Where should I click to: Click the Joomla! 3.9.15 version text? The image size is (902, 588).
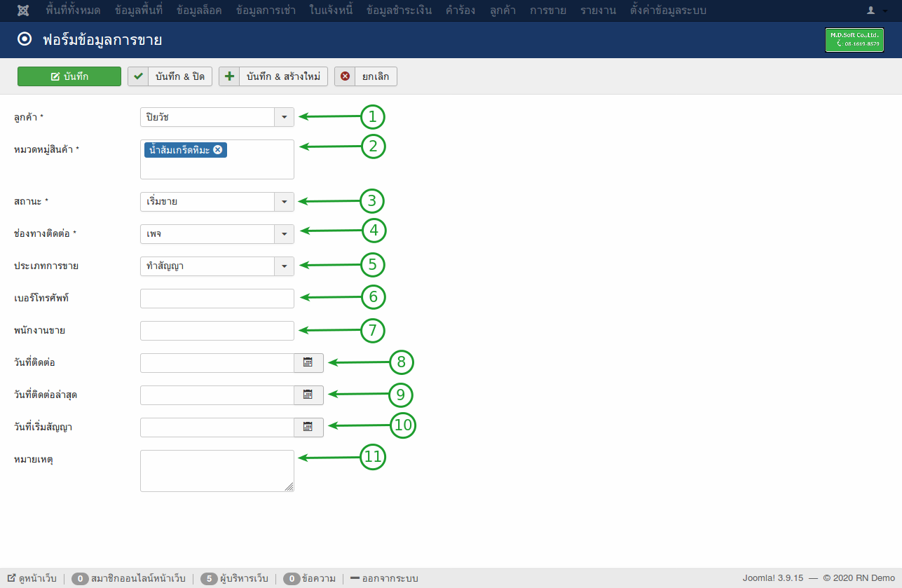point(773,579)
